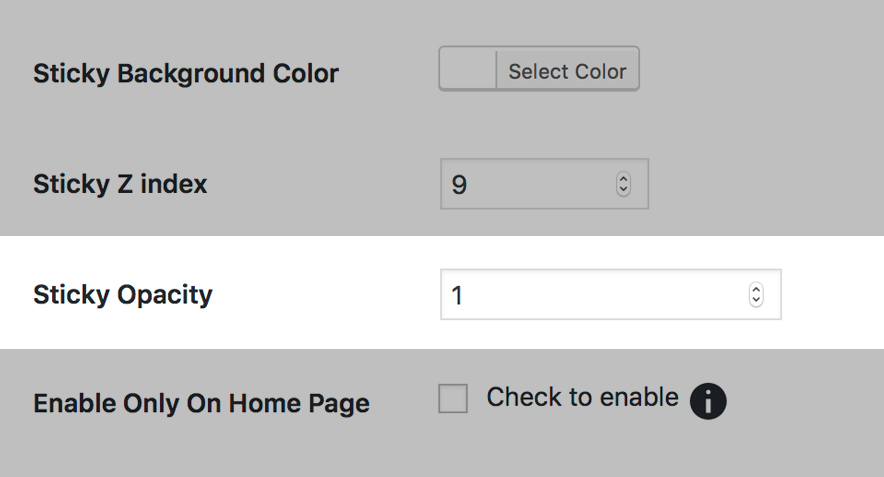This screenshot has height=477, width=884.
Task: Click the Sticky Opacity label
Action: click(x=123, y=295)
